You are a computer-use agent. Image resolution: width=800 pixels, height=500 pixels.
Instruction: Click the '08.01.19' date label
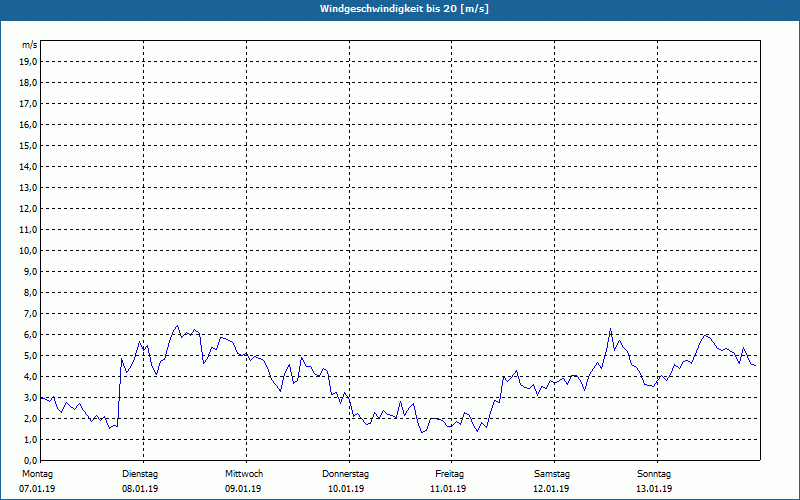pyautogui.click(x=140, y=489)
